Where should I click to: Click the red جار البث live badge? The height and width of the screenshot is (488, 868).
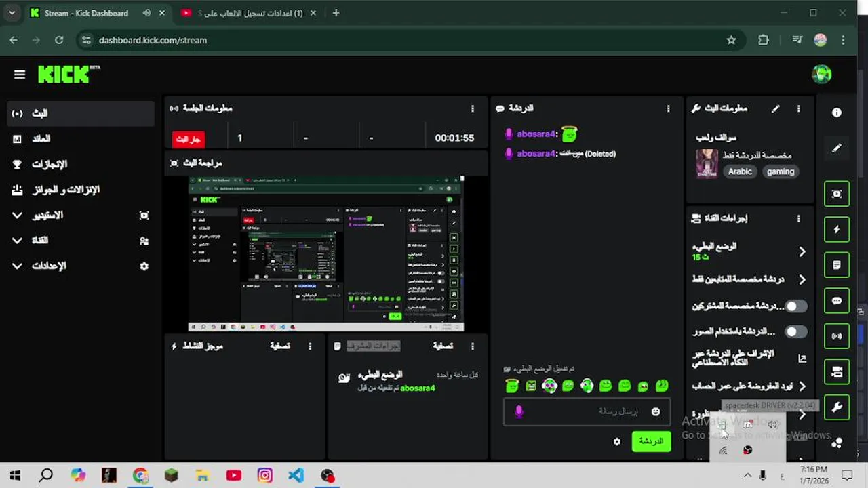point(188,139)
